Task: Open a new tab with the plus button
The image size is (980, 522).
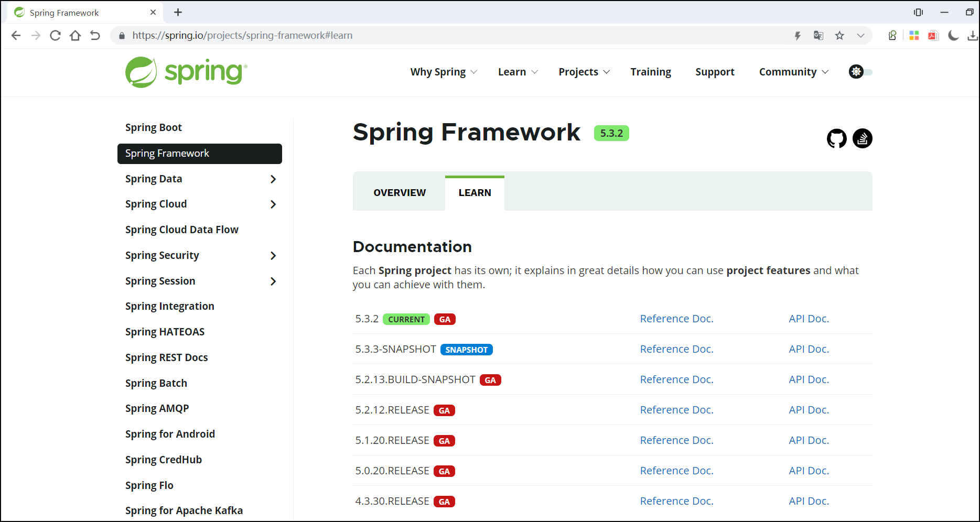Action: [x=178, y=12]
